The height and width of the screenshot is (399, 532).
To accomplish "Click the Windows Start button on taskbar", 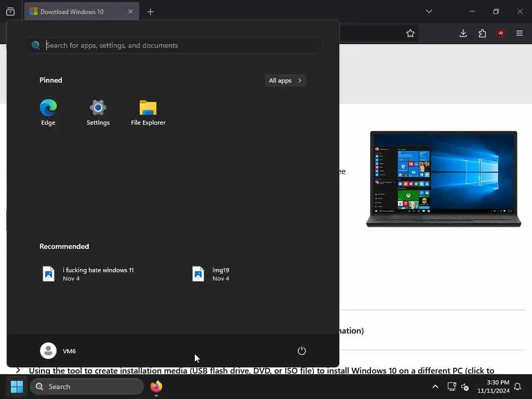I will click(x=17, y=387).
